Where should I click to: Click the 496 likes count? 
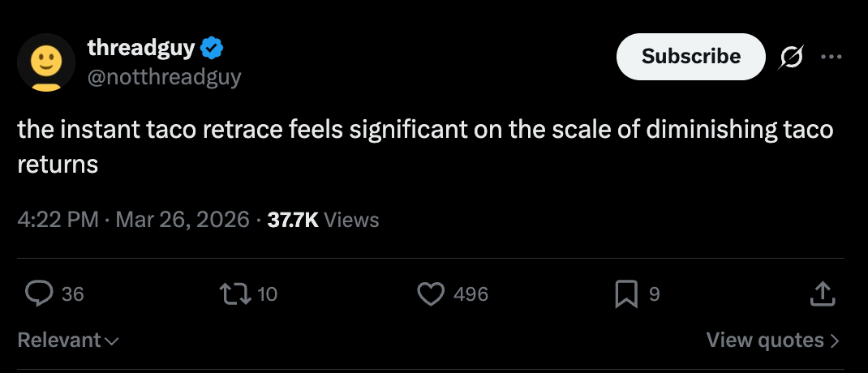click(x=471, y=294)
